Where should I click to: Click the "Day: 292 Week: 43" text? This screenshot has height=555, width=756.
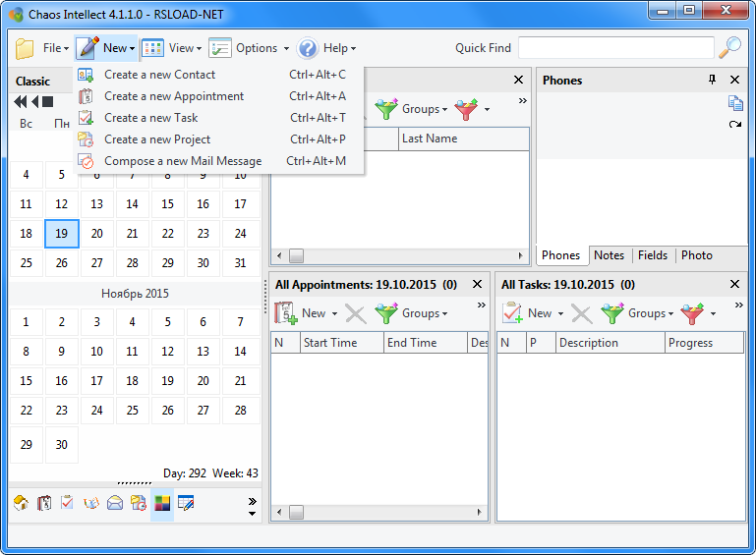click(x=210, y=473)
